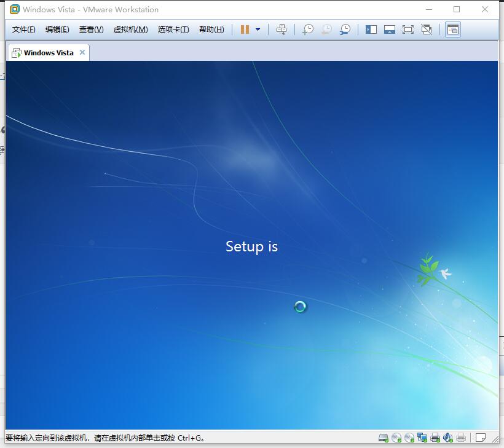Toggle the library sidebar view

pyautogui.click(x=371, y=29)
